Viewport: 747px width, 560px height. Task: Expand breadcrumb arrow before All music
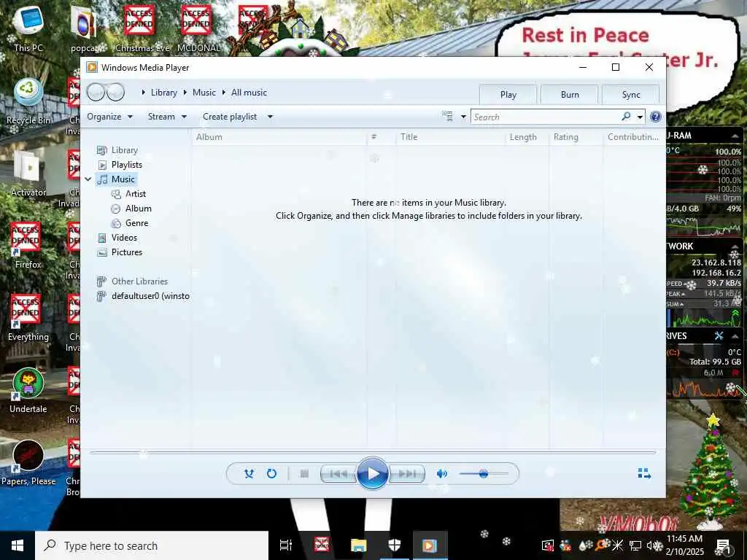(223, 93)
